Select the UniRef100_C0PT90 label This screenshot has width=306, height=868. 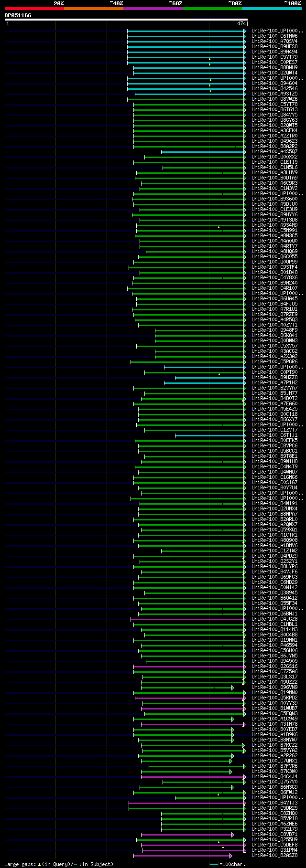click(x=274, y=372)
